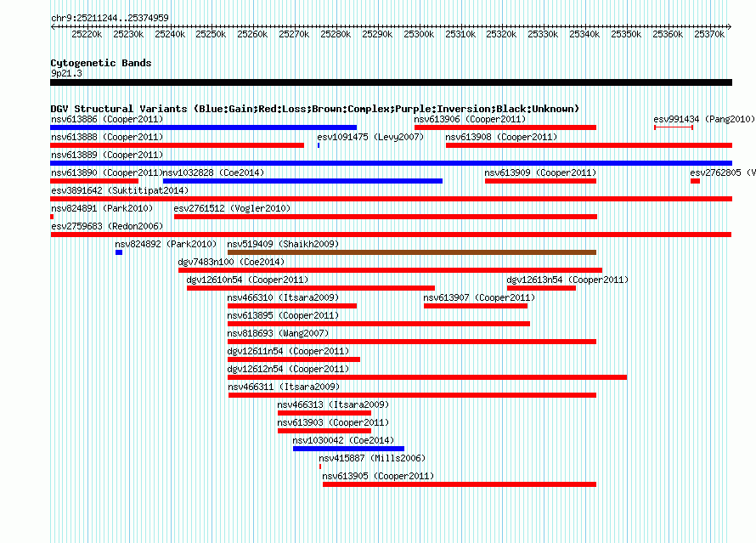Viewport: 756px width, 543px height.
Task: Click dgv12611n54 (Cooper2011) label
Action: click(x=288, y=351)
